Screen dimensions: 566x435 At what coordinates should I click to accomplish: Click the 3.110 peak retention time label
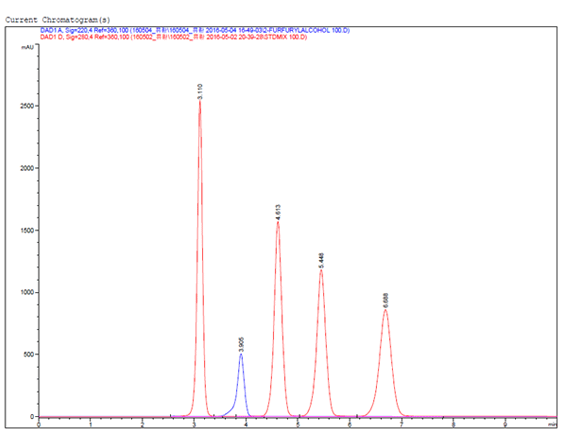200,91
